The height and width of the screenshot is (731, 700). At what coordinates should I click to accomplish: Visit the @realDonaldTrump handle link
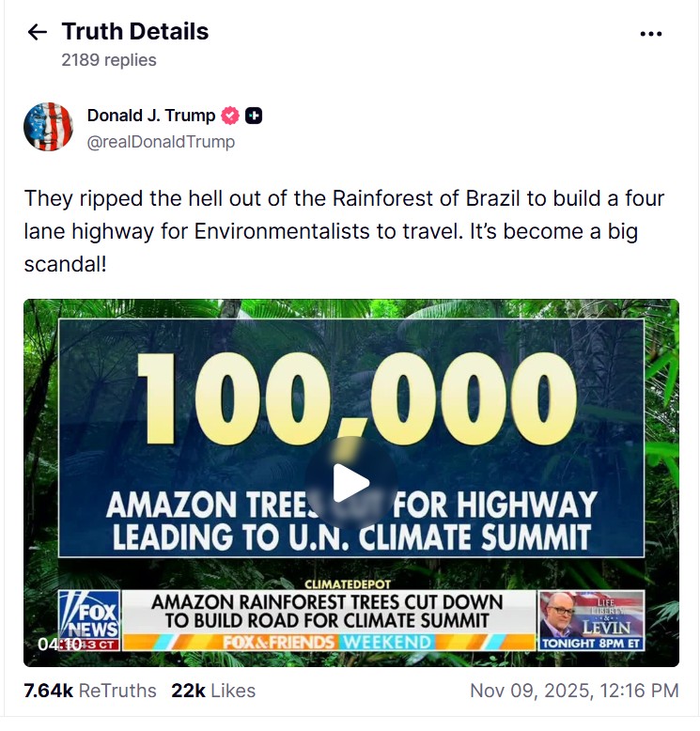pos(161,142)
